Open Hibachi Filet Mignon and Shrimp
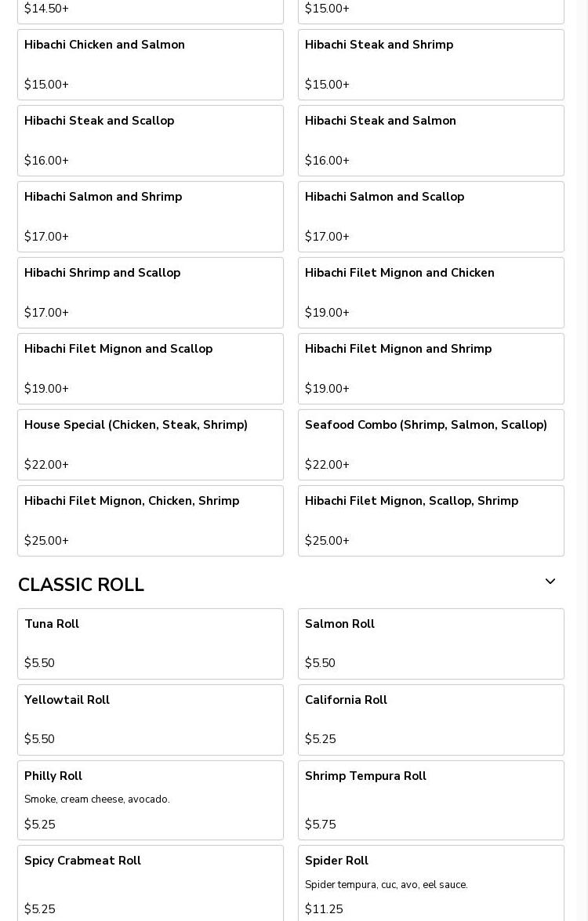Image resolution: width=588 pixels, height=921 pixels. point(430,368)
